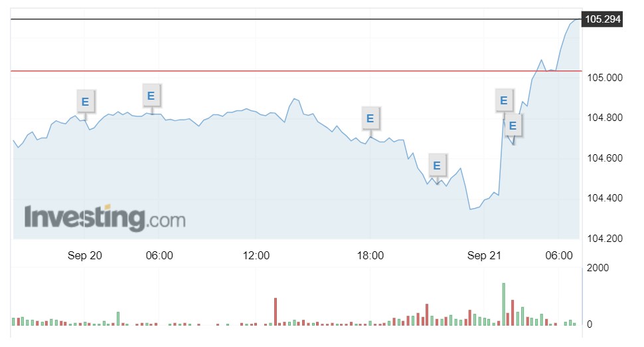Click the lower E marker after Sep 21
The width and height of the screenshot is (644, 347).
pos(513,126)
